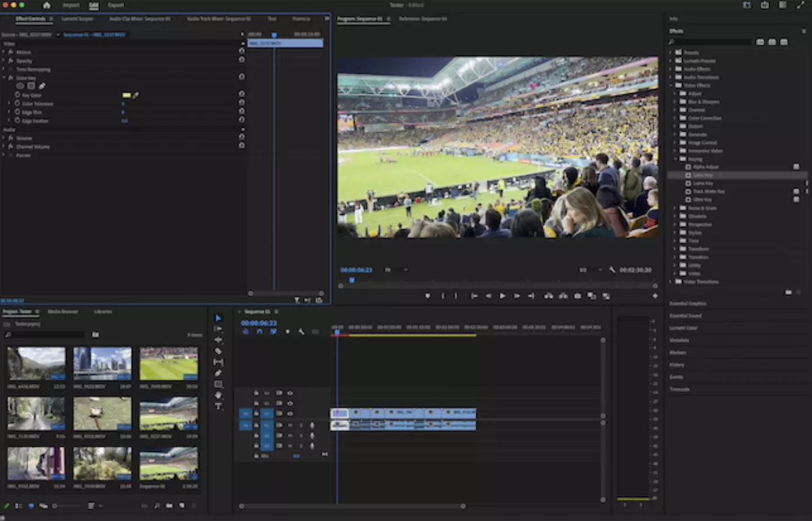This screenshot has height=521, width=812.
Task: Open the Media Browser tab
Action: (63, 311)
